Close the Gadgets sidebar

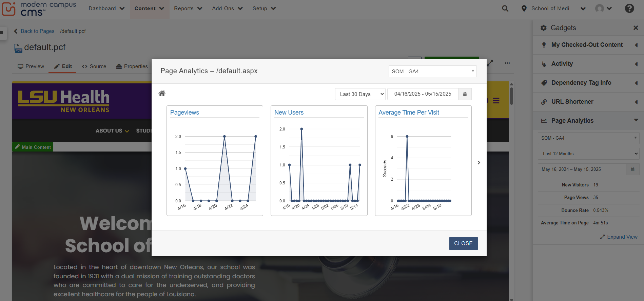636,28
